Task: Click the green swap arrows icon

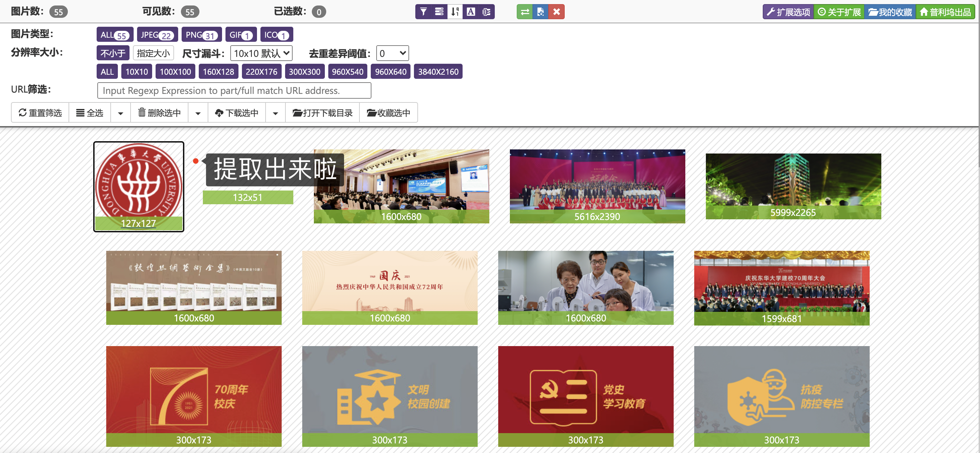Action: (525, 12)
